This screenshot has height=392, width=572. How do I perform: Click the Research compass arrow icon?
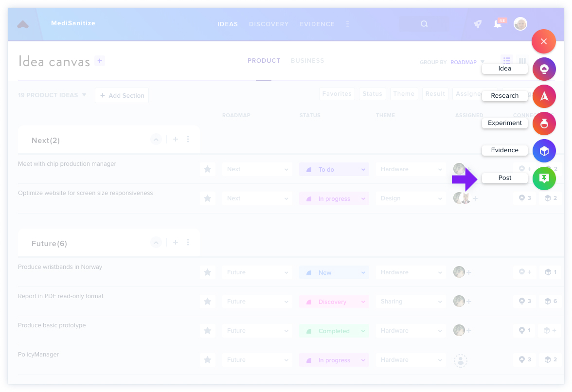click(544, 96)
